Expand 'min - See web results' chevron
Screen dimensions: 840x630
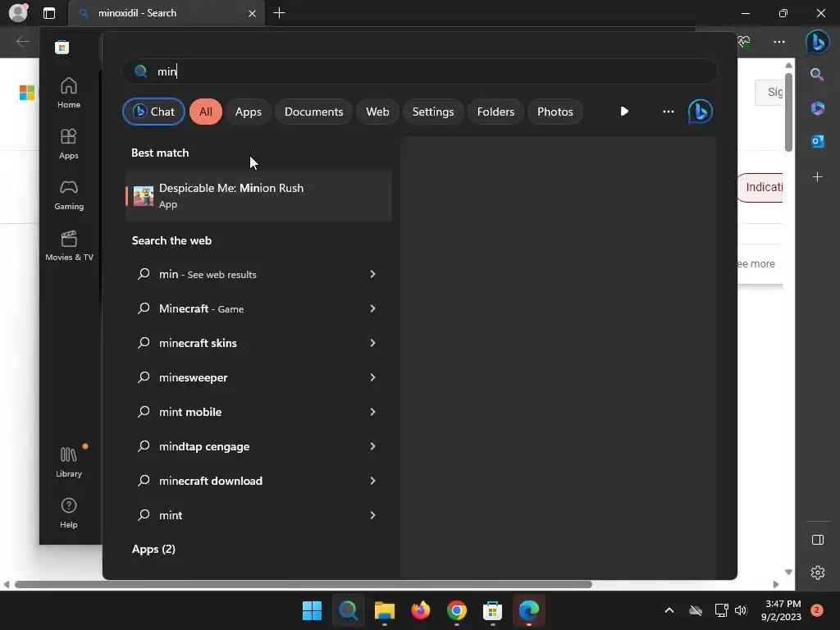372,274
